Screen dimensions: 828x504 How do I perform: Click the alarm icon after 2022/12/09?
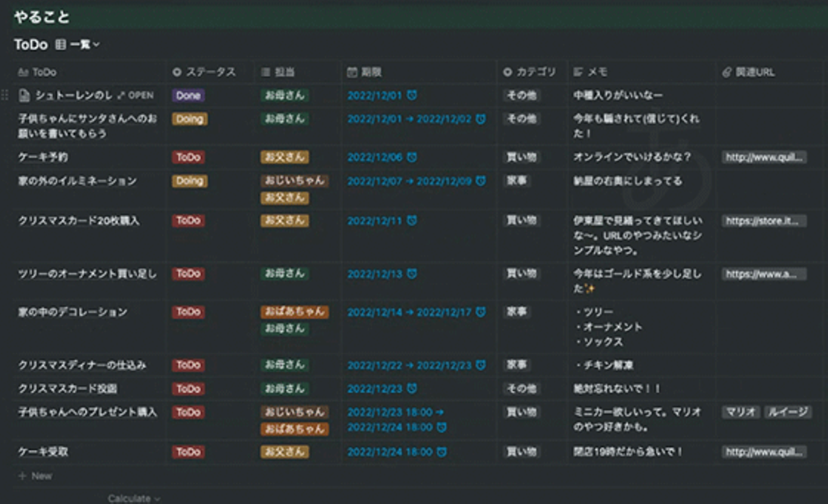pos(481,181)
